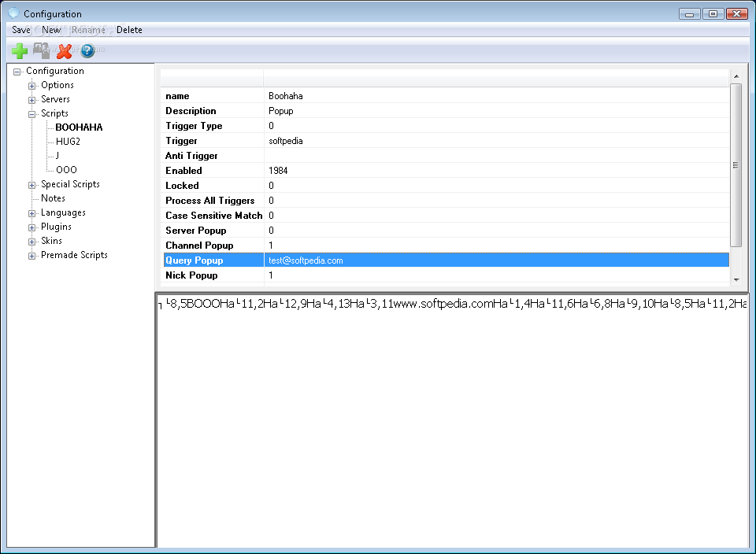Image resolution: width=756 pixels, height=554 pixels.
Task: Select the J script
Action: (57, 155)
